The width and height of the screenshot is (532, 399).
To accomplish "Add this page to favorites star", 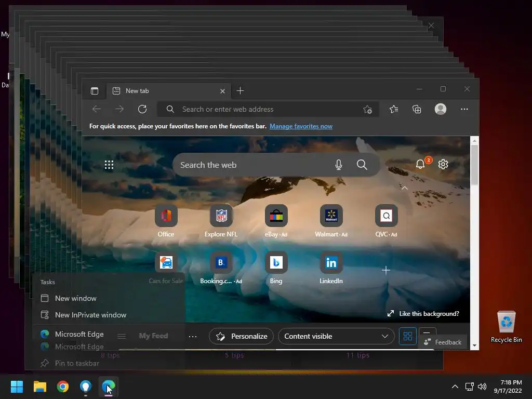I will 367,109.
